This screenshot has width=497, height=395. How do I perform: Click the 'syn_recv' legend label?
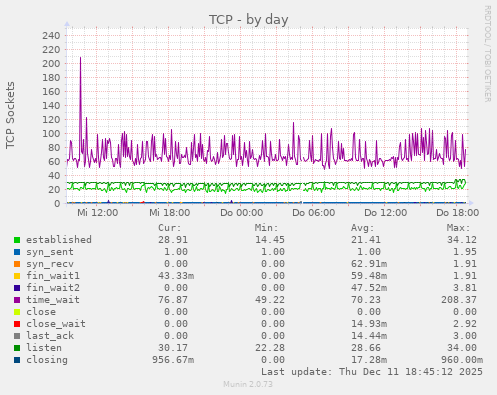coord(50,264)
